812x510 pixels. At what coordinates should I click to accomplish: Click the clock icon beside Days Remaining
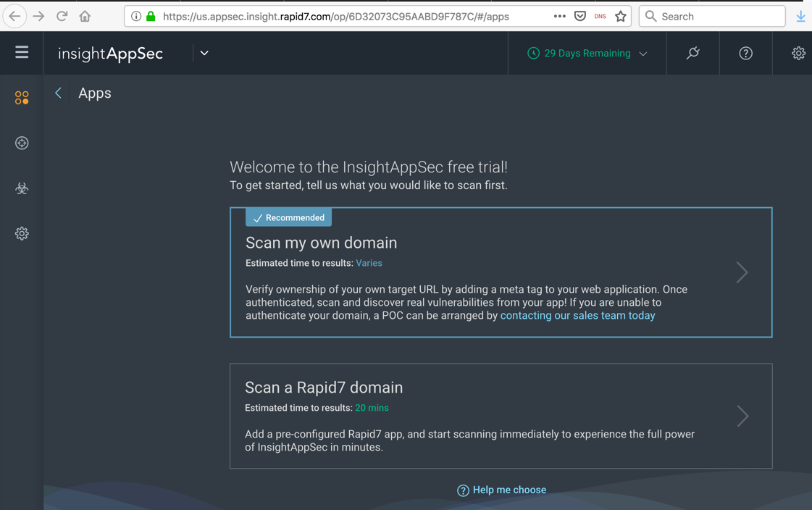pyautogui.click(x=533, y=54)
